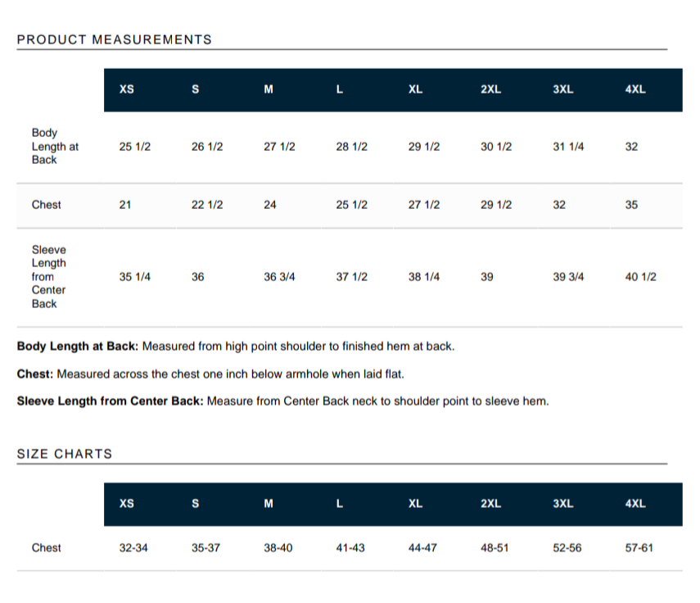Viewport: 700px width, 603px height.
Task: Select the 4XL header in the Size Charts table
Action: pos(635,504)
